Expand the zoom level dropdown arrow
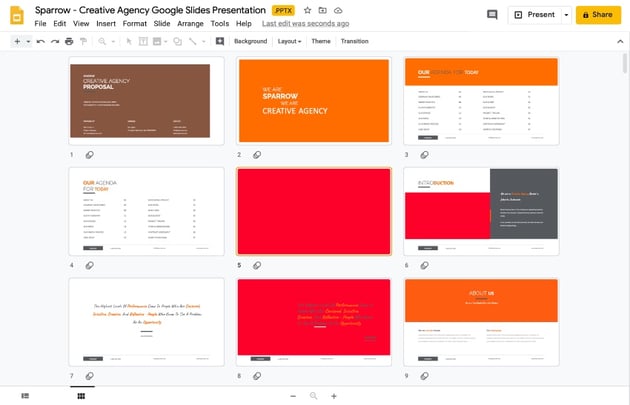The width and height of the screenshot is (630, 405). point(113,41)
